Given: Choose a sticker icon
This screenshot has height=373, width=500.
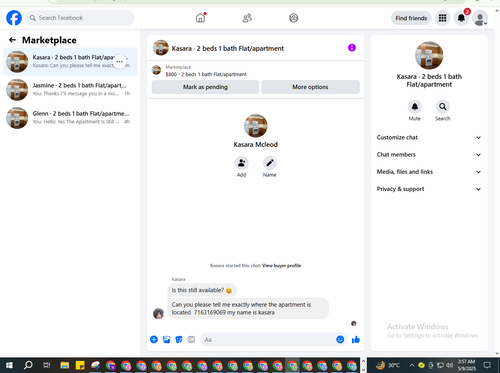Looking at the screenshot, I should [179, 340].
